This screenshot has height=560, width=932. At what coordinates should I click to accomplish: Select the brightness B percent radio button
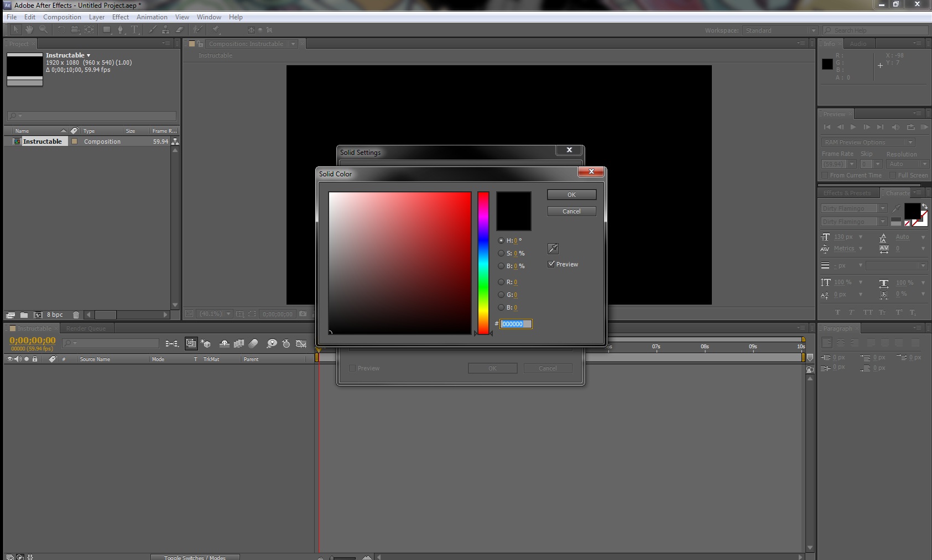(501, 266)
